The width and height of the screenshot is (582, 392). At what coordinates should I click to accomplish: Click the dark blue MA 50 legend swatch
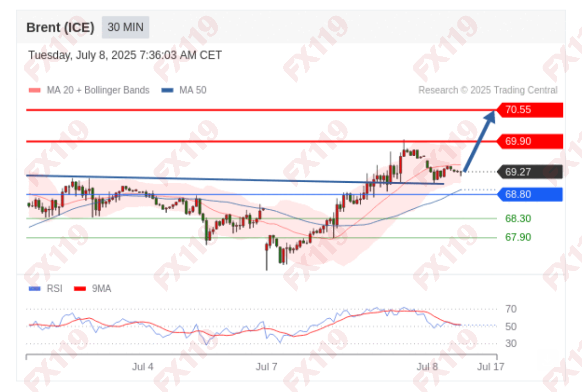[x=168, y=90]
